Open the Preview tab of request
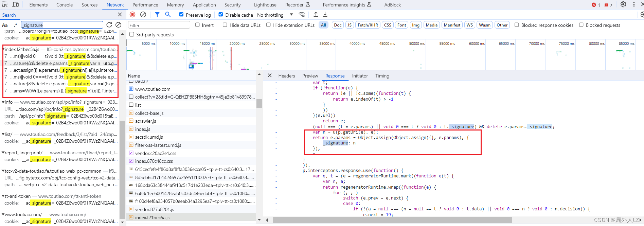This screenshot has height=226, width=644. point(310,76)
